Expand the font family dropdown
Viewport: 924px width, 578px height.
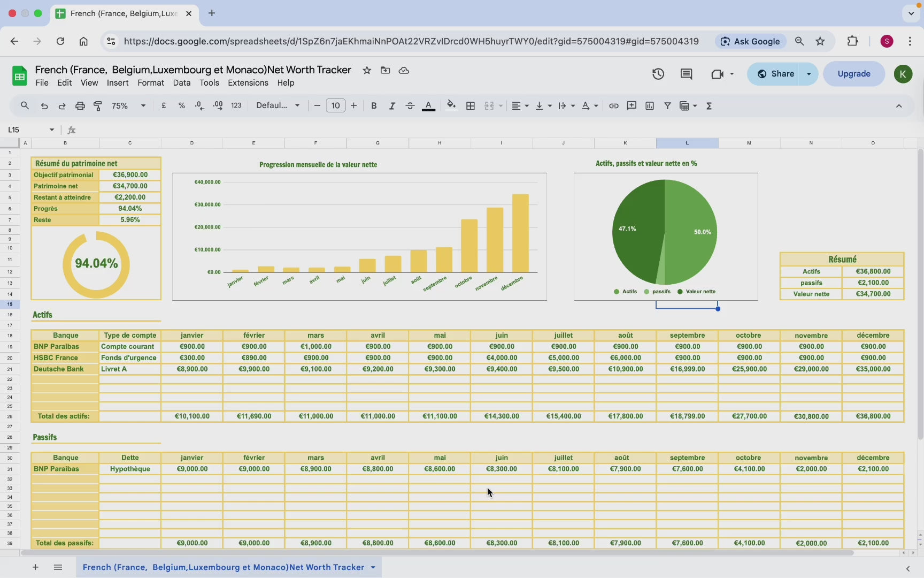tap(278, 106)
